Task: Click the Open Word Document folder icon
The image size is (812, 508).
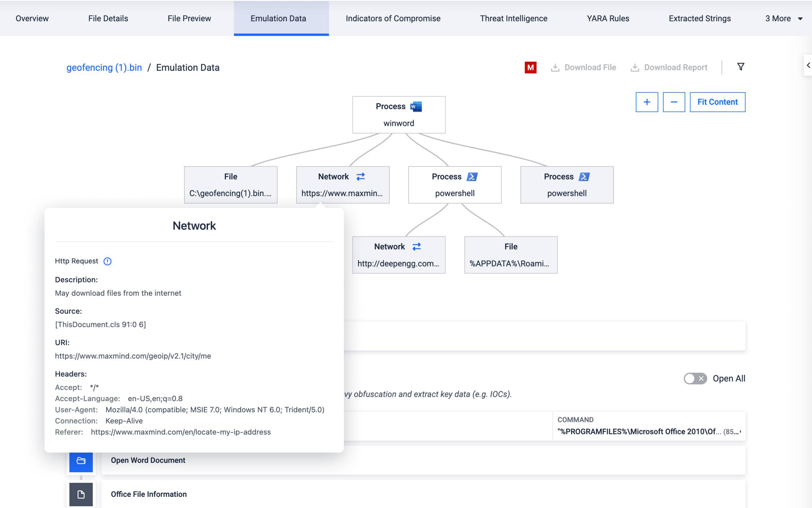Action: (x=81, y=461)
